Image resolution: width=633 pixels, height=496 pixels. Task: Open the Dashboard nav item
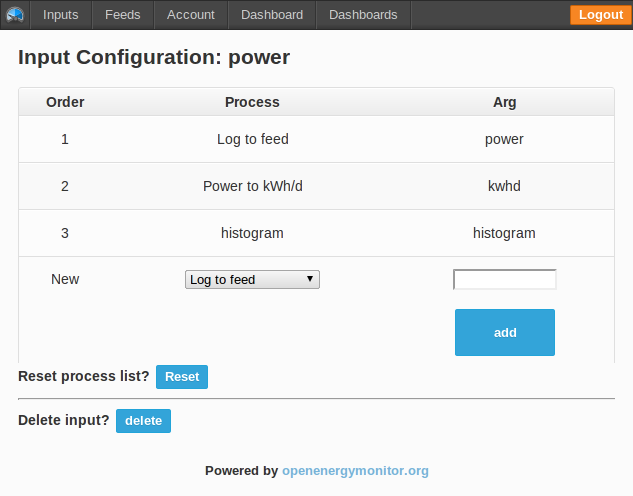point(272,15)
